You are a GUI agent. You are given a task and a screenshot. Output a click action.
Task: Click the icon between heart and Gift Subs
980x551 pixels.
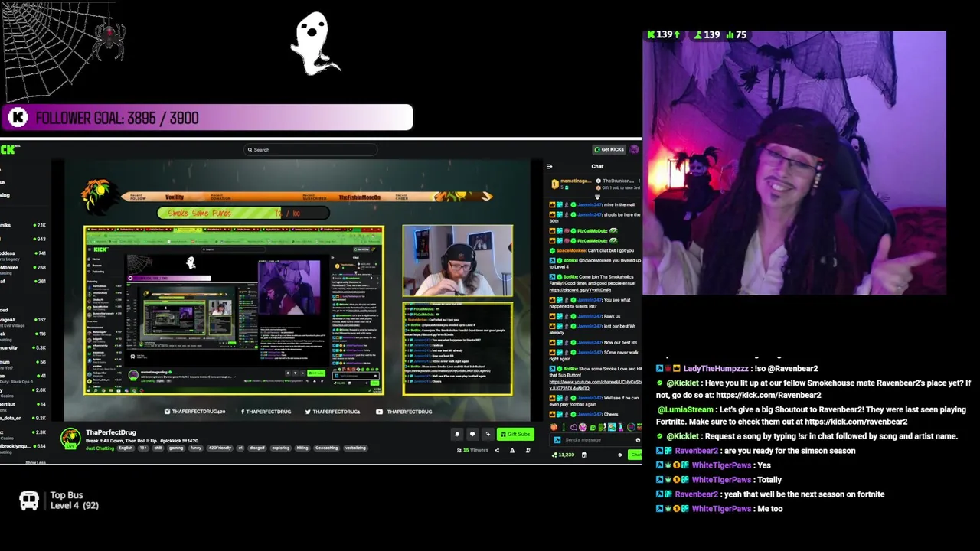[488, 434]
